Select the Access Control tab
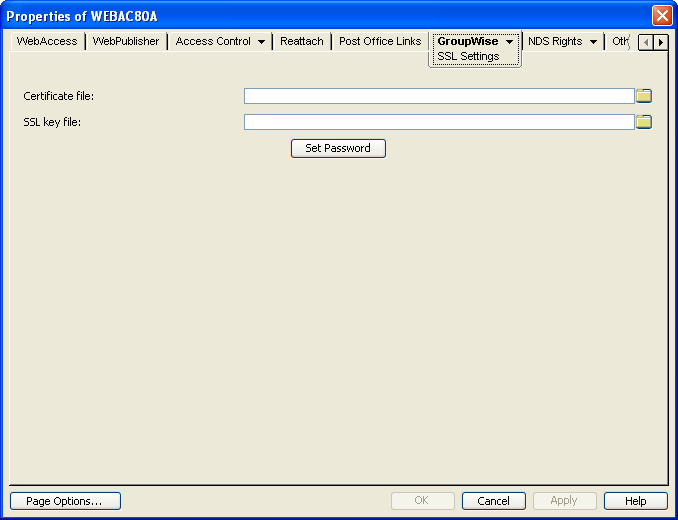 [x=213, y=41]
